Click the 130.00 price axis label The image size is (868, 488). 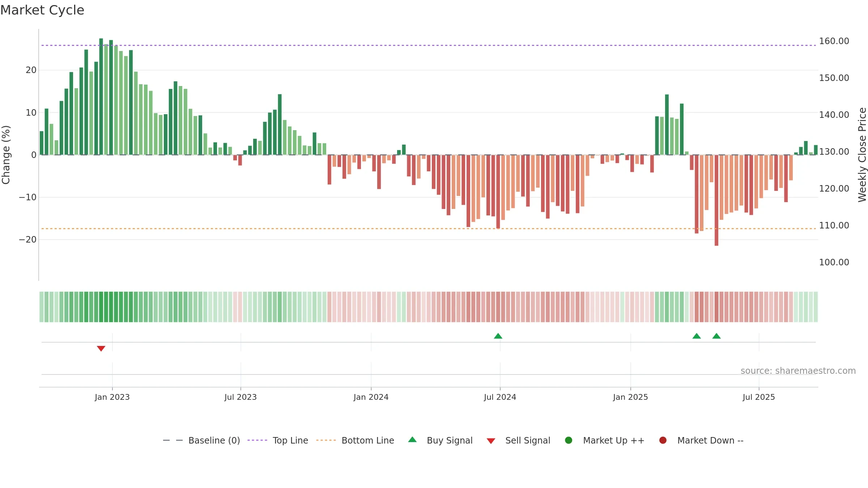coord(834,152)
